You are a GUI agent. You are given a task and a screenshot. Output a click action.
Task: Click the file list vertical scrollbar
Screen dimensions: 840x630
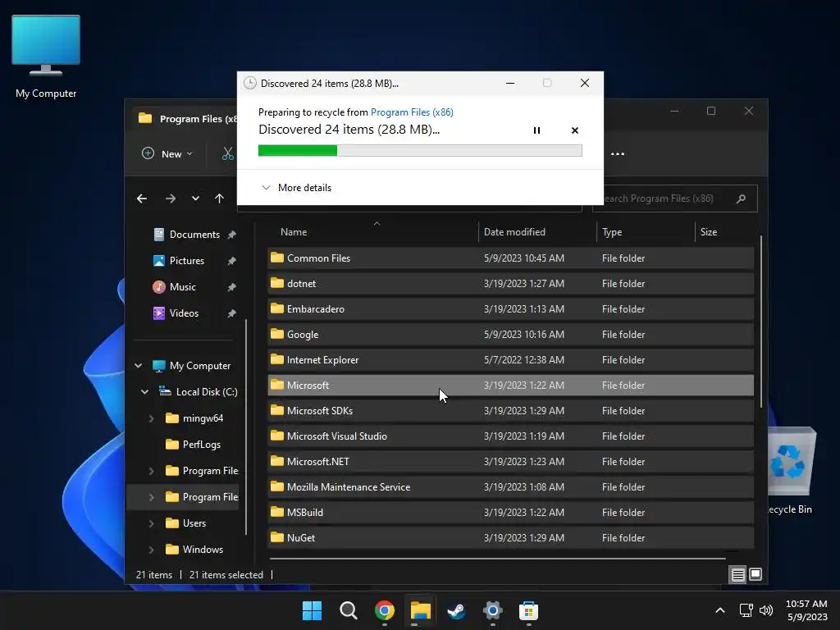click(760, 322)
